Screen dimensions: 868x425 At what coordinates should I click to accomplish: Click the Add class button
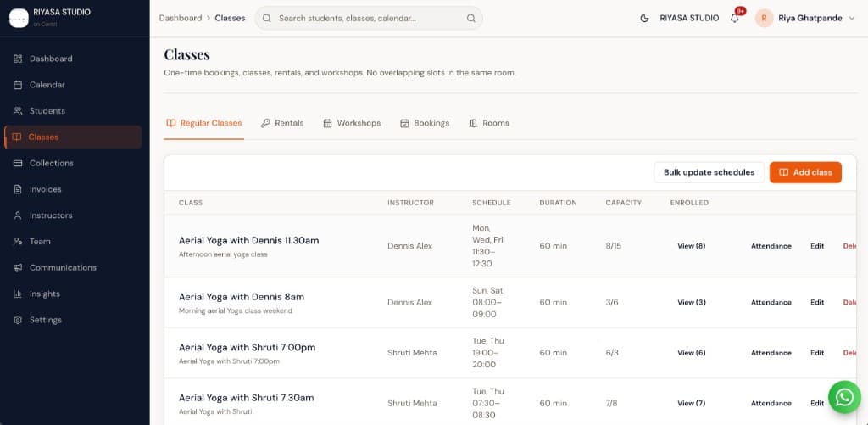805,172
